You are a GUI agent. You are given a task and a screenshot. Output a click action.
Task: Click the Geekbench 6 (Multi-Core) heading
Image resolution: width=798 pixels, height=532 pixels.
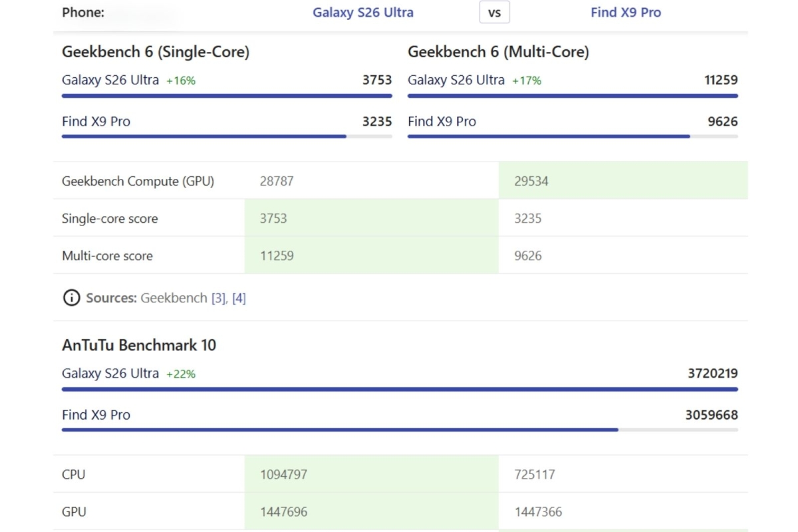pyautogui.click(x=498, y=52)
